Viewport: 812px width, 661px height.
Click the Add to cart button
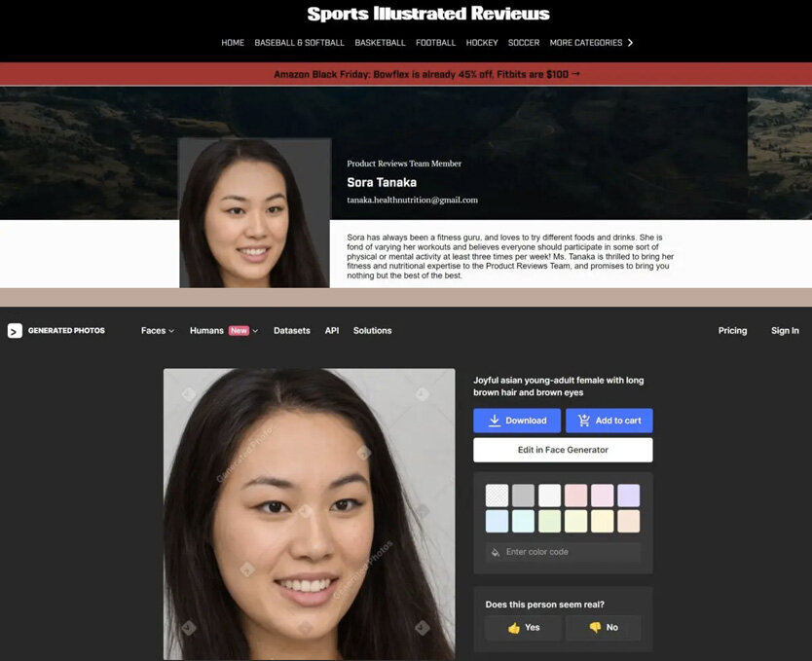(609, 421)
